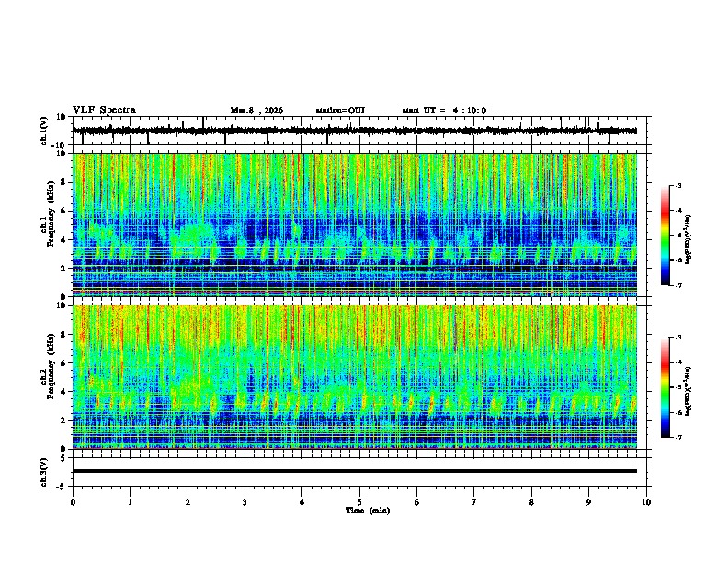Click the '-3' label on ch.2 colorbar

(677, 338)
